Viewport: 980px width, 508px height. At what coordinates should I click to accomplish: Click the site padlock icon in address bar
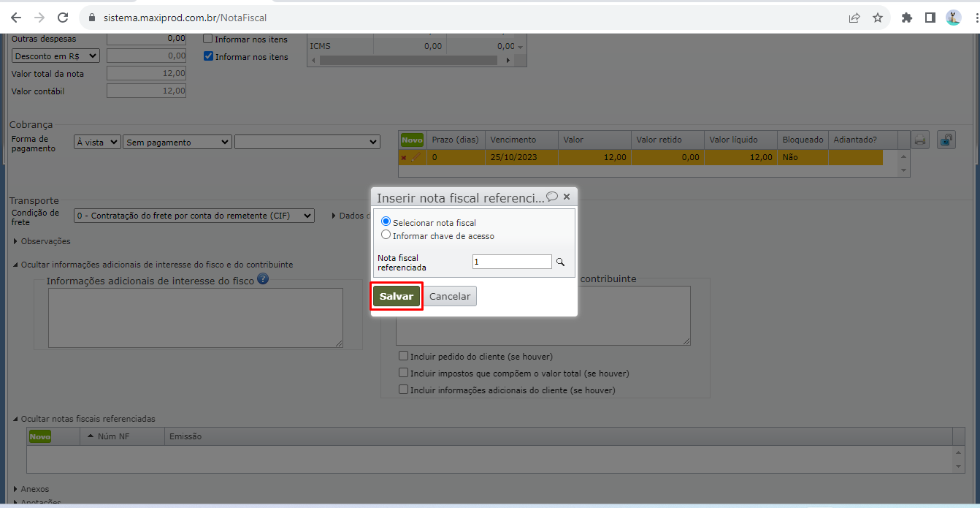point(92,17)
